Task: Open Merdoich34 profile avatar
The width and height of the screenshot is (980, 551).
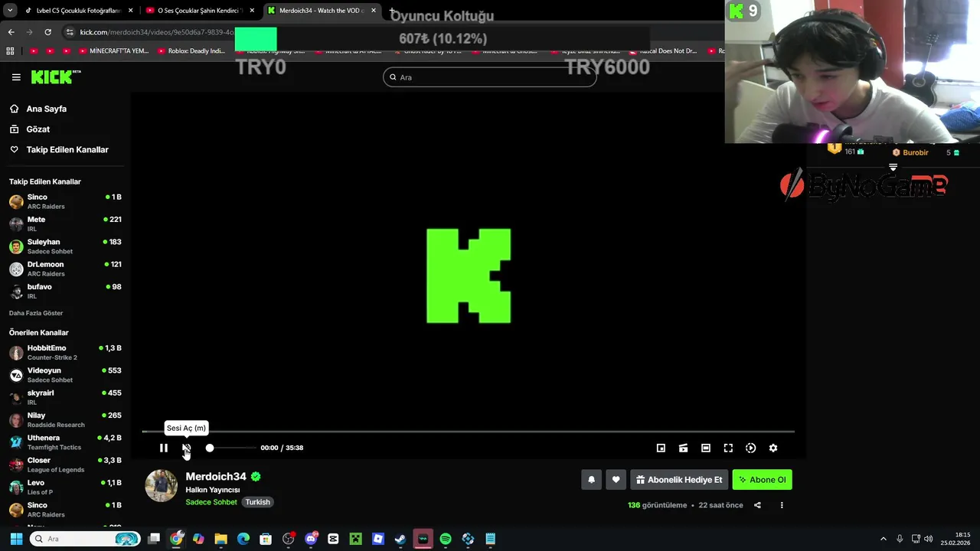Action: pos(161,486)
